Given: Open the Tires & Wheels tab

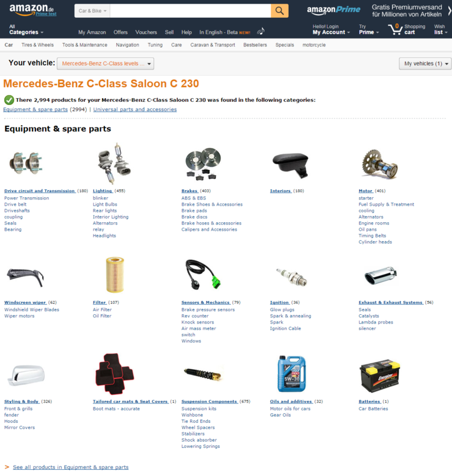Looking at the screenshot, I should 38,45.
